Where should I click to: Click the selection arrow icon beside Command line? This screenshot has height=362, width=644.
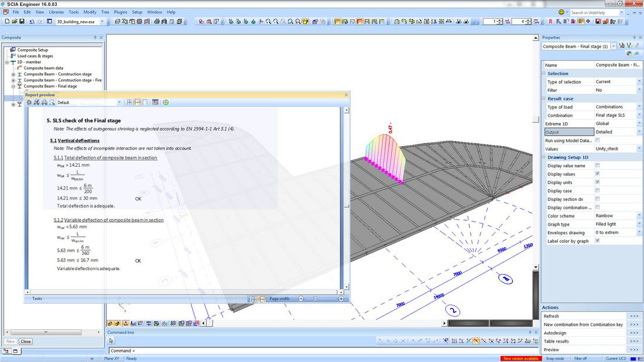click(111, 341)
